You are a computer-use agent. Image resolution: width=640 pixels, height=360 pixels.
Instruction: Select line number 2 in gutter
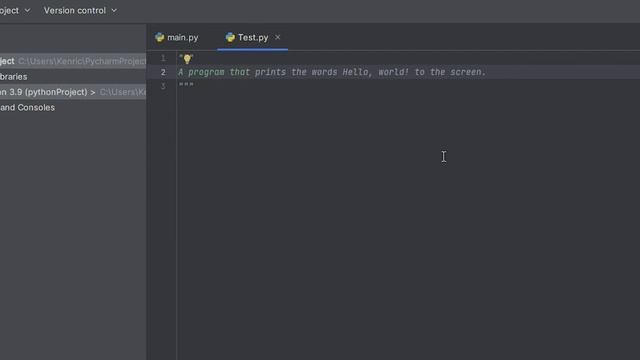[x=163, y=72]
